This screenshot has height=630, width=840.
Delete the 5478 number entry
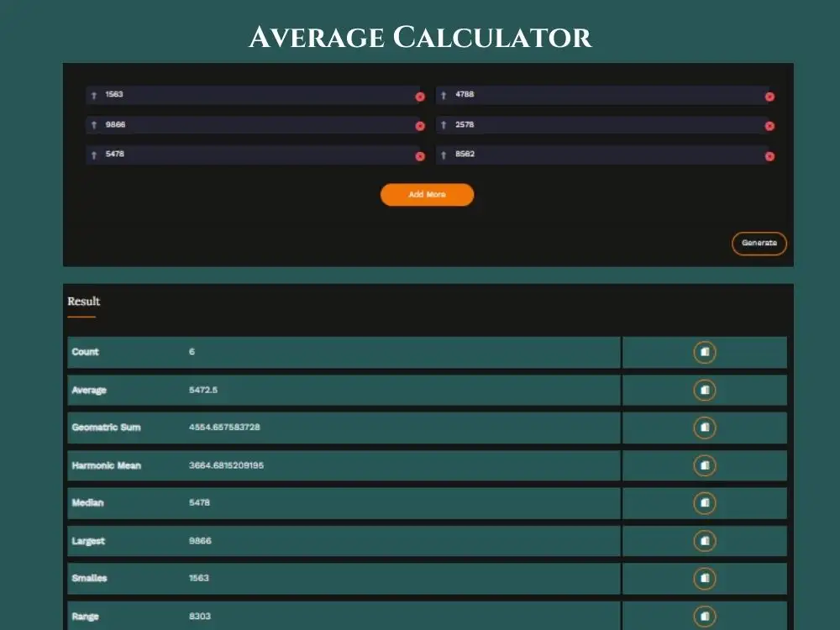click(x=420, y=155)
